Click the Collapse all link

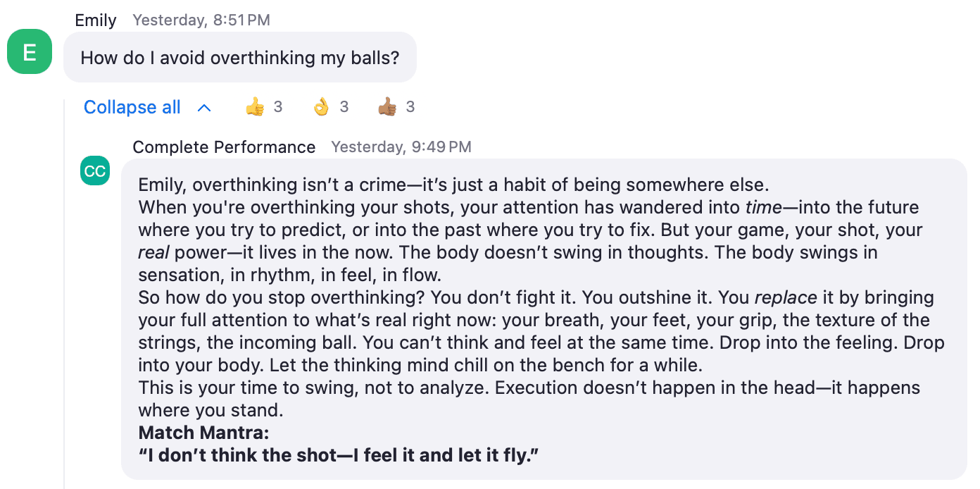tap(132, 107)
